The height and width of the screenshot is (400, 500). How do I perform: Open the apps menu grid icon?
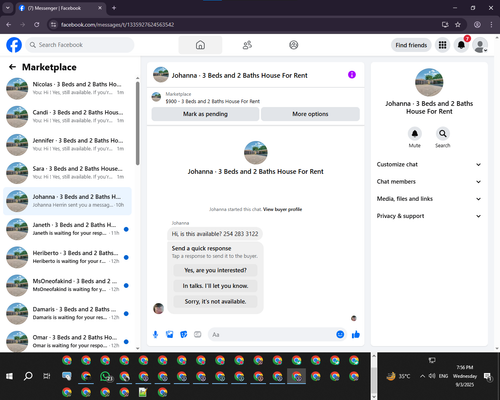[442, 45]
